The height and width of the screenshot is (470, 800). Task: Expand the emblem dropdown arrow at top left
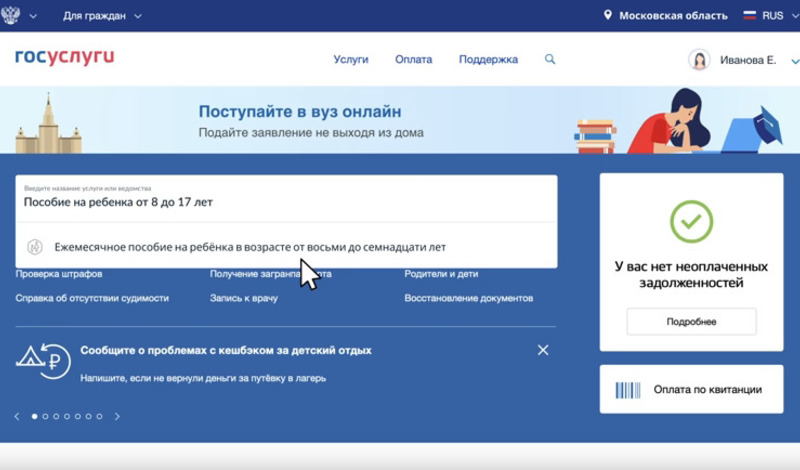point(34,16)
